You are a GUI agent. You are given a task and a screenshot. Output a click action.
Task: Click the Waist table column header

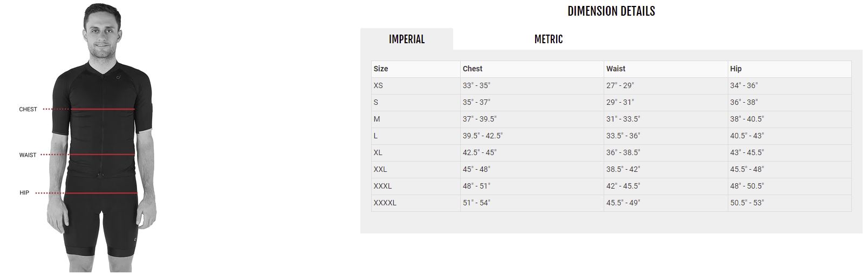pyautogui.click(x=616, y=69)
